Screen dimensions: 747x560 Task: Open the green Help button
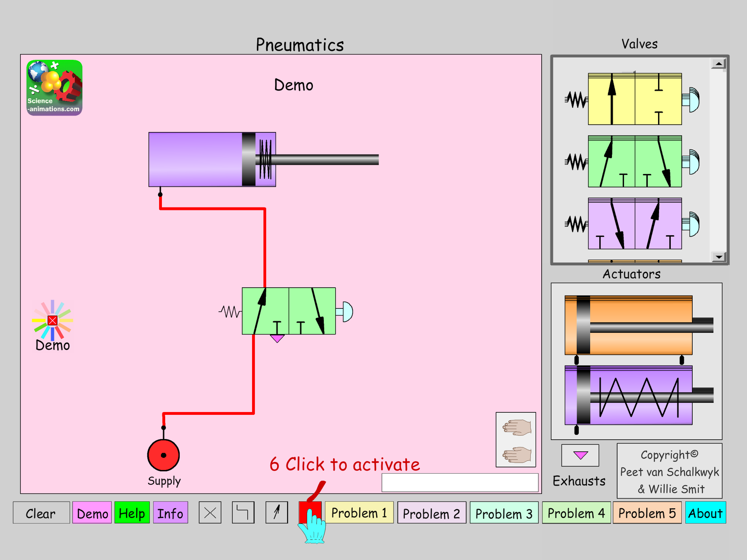click(132, 513)
